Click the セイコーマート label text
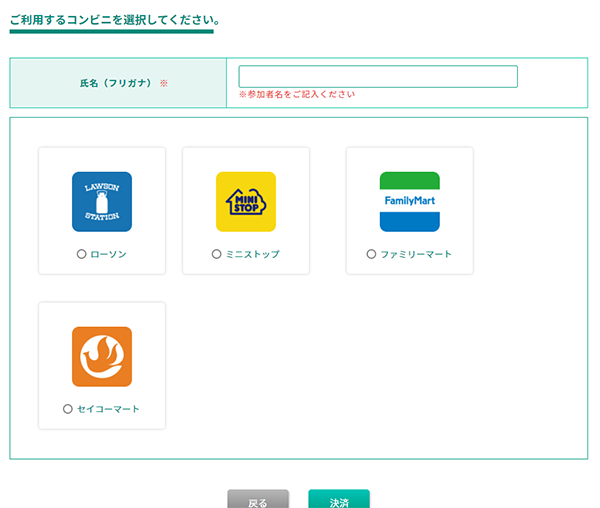Viewport: 600px width, 508px height. tap(108, 409)
